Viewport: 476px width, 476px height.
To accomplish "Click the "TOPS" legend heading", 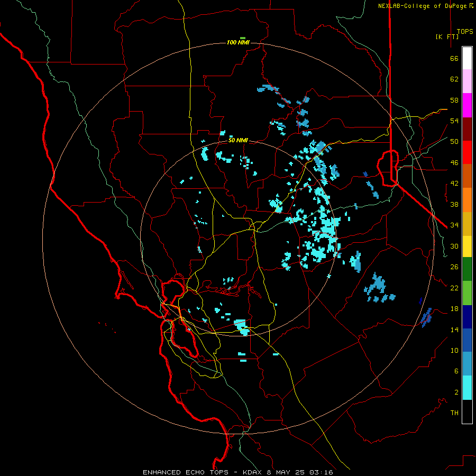I will (x=465, y=32).
